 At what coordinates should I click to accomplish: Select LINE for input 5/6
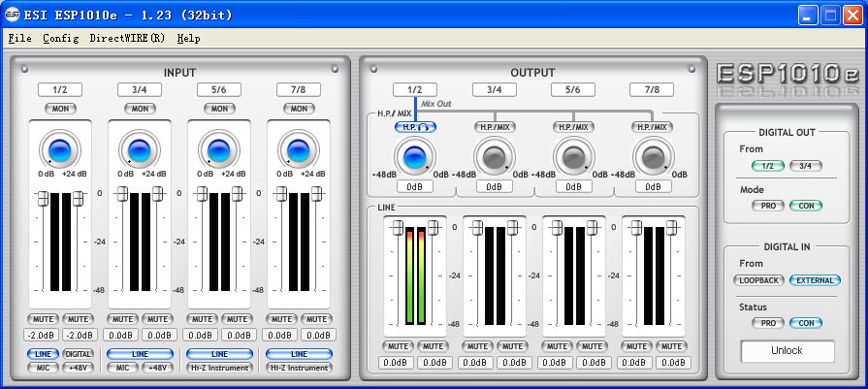pos(220,354)
